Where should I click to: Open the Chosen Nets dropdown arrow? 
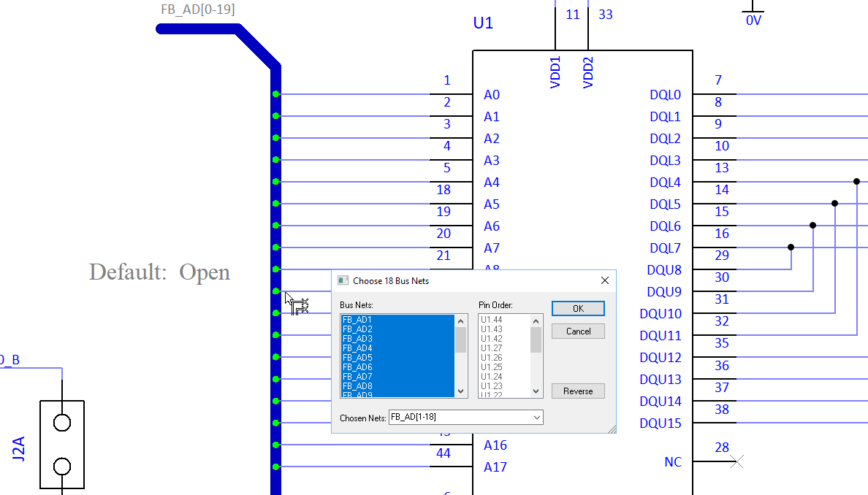536,417
